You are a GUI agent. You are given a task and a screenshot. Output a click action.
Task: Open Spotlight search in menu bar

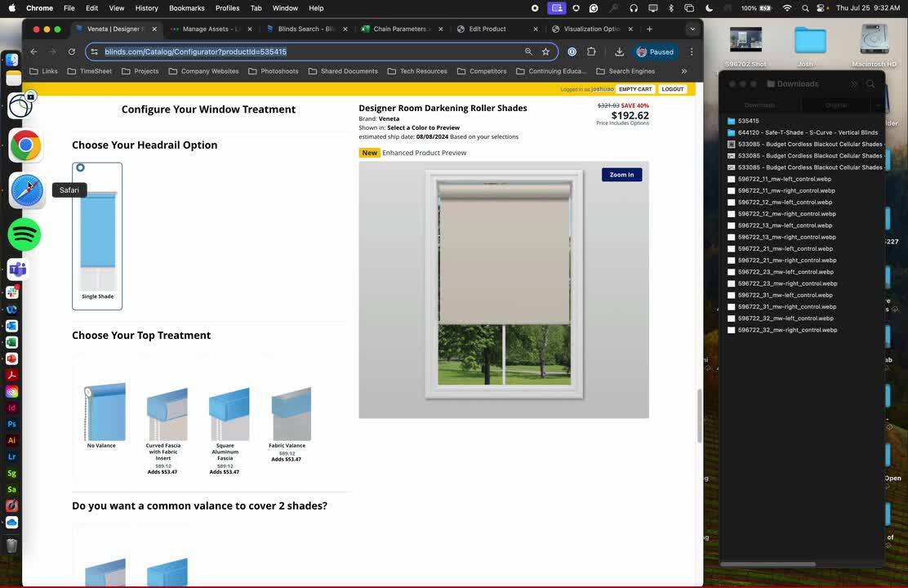(x=805, y=8)
